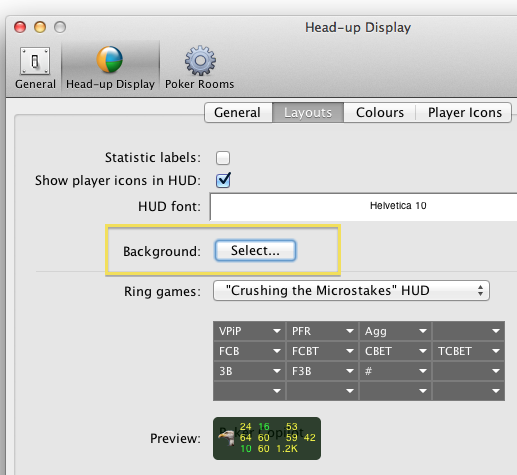Switch to the Layouts tab

click(308, 113)
